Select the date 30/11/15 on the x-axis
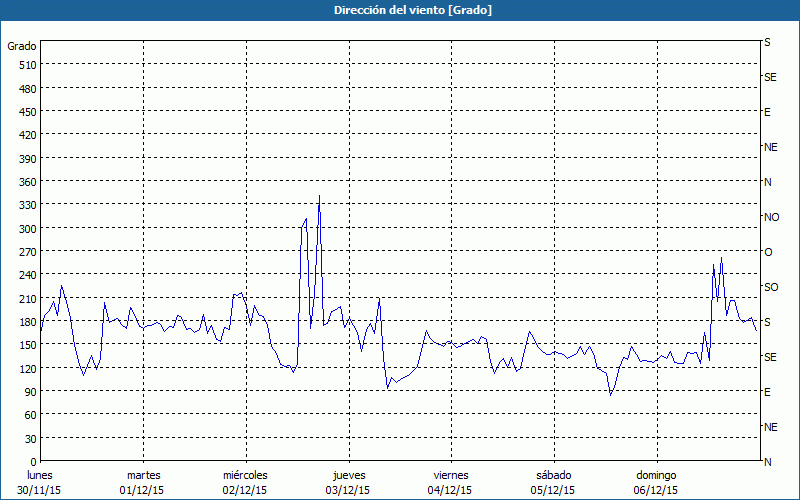The height and width of the screenshot is (500, 800). coord(40,490)
